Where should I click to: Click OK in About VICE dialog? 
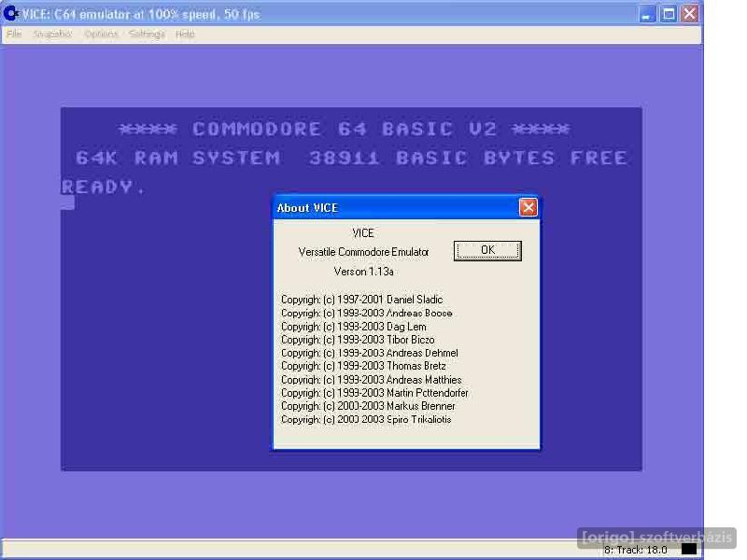[487, 250]
